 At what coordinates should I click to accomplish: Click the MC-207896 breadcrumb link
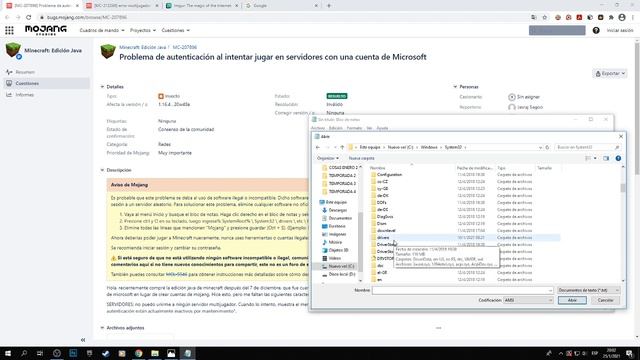[184, 47]
